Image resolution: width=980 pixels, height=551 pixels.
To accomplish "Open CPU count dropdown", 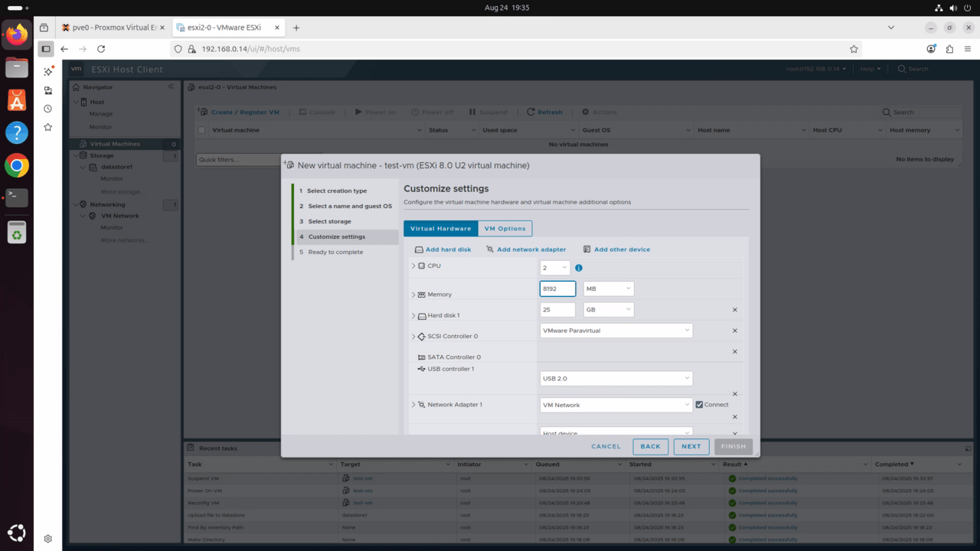I will (555, 268).
